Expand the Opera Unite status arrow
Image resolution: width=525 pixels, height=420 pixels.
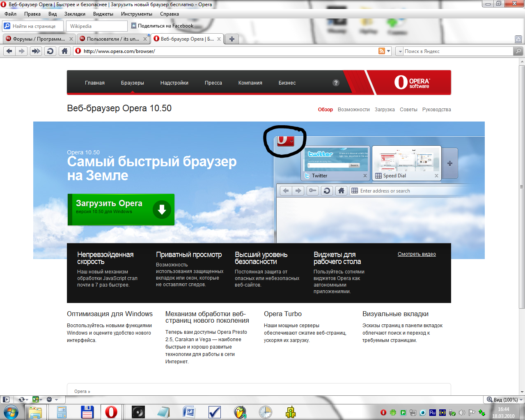(x=41, y=399)
